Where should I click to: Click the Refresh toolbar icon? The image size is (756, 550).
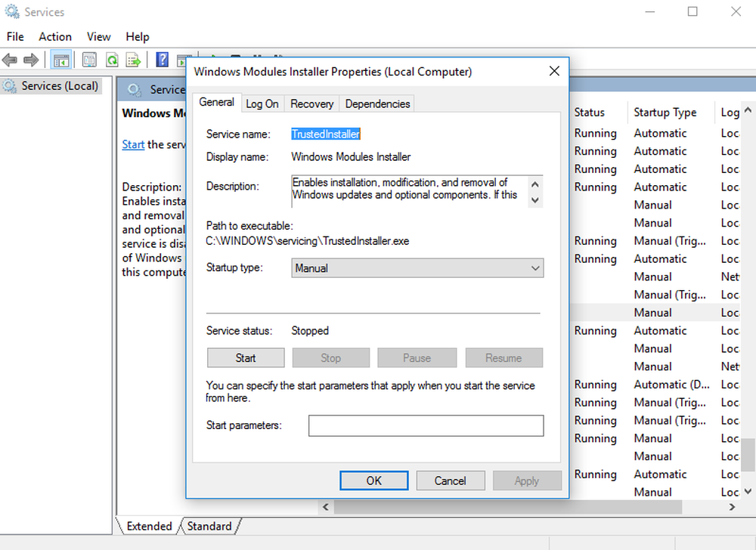(112, 60)
